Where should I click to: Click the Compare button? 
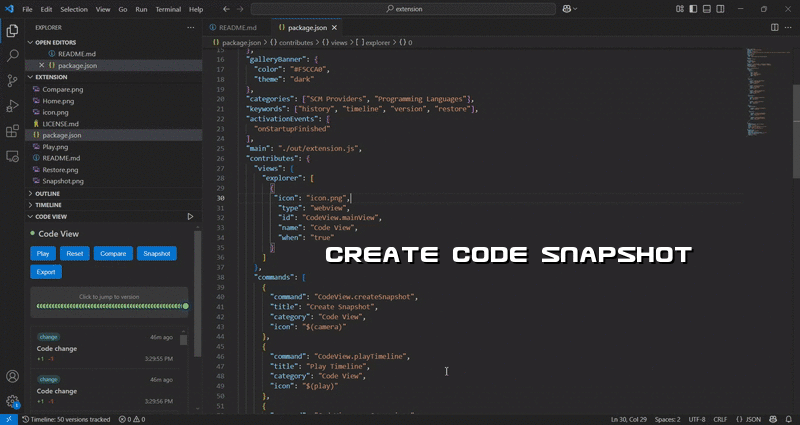click(113, 254)
